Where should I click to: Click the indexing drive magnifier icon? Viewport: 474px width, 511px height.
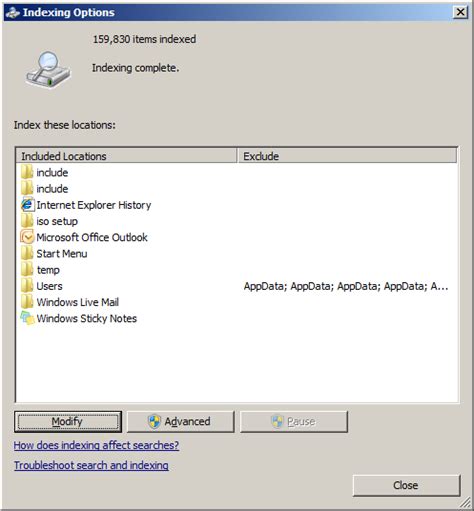point(48,70)
